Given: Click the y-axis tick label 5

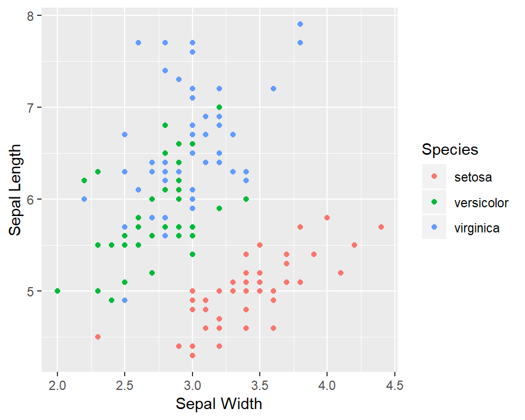Looking at the screenshot, I should (31, 291).
